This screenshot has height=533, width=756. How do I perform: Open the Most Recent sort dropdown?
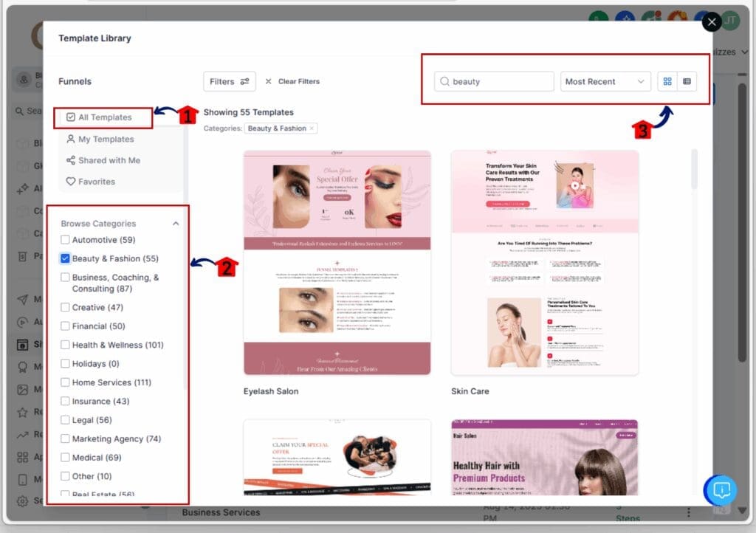tap(605, 81)
